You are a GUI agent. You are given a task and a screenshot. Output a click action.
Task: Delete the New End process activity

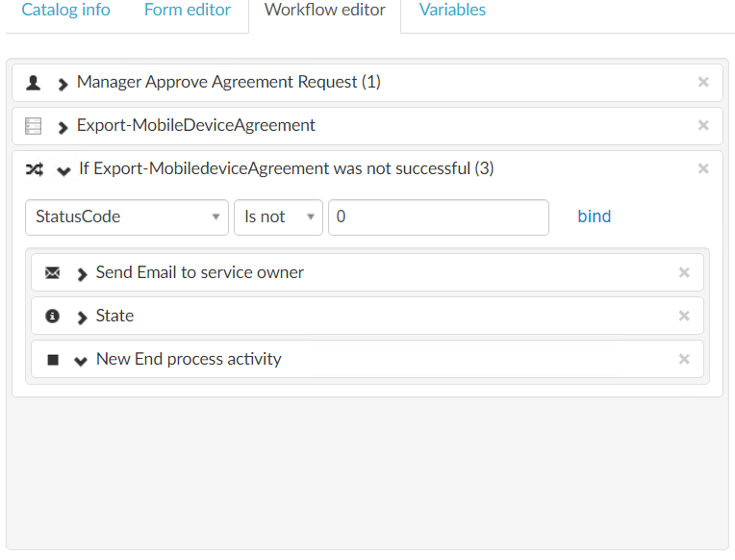point(684,360)
